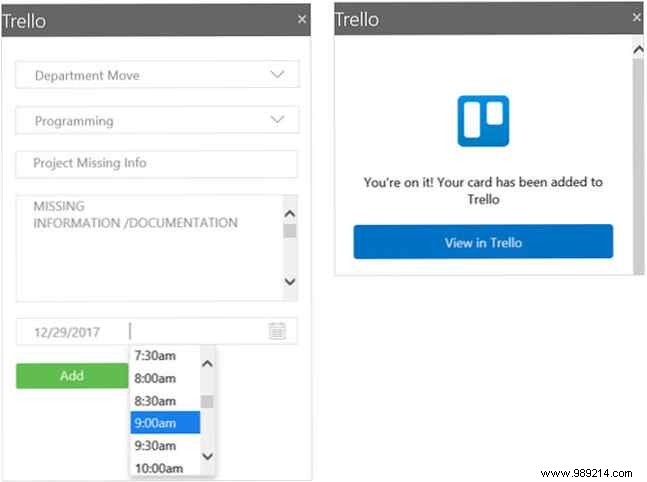Open the Programming list dropdown

click(157, 120)
